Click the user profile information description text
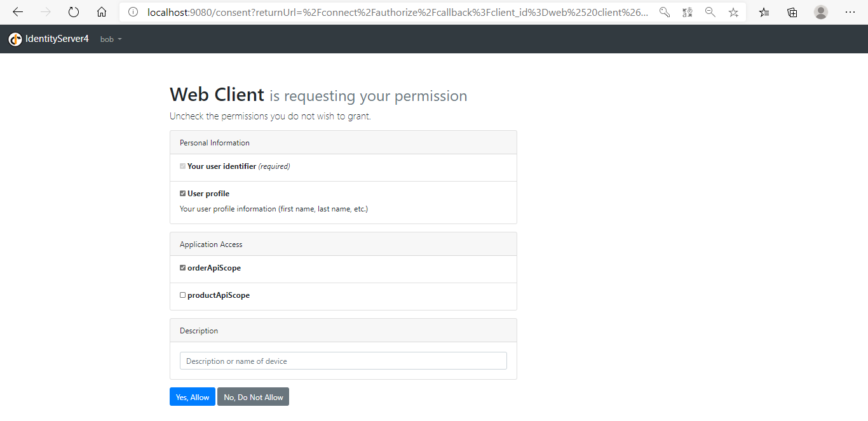 (274, 209)
